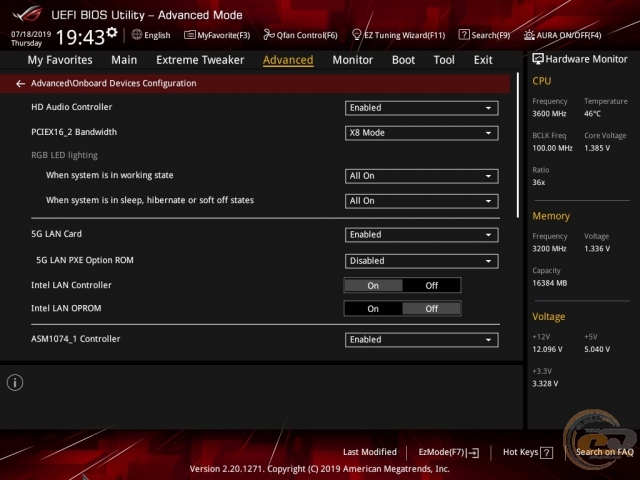640x480 pixels.
Task: Select the Intel LAN OPROM label
Action: [x=66, y=308]
